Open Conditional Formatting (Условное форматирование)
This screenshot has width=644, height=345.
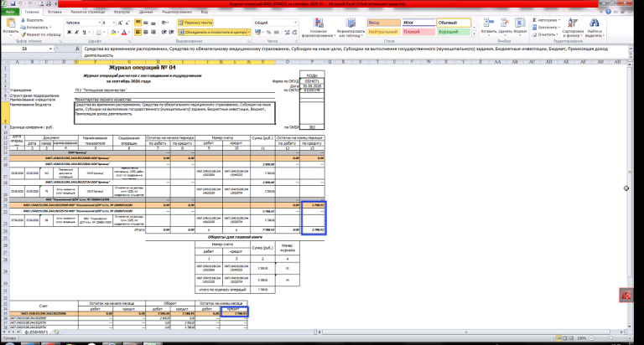pyautogui.click(x=319, y=28)
